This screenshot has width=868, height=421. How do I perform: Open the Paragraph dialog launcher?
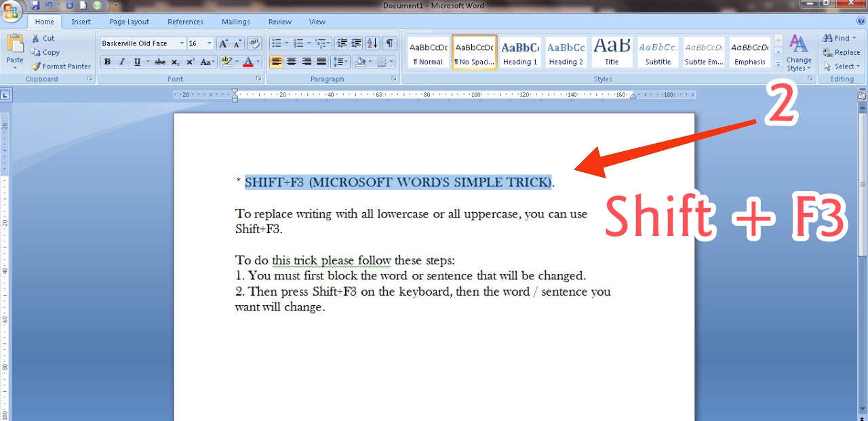(x=395, y=79)
